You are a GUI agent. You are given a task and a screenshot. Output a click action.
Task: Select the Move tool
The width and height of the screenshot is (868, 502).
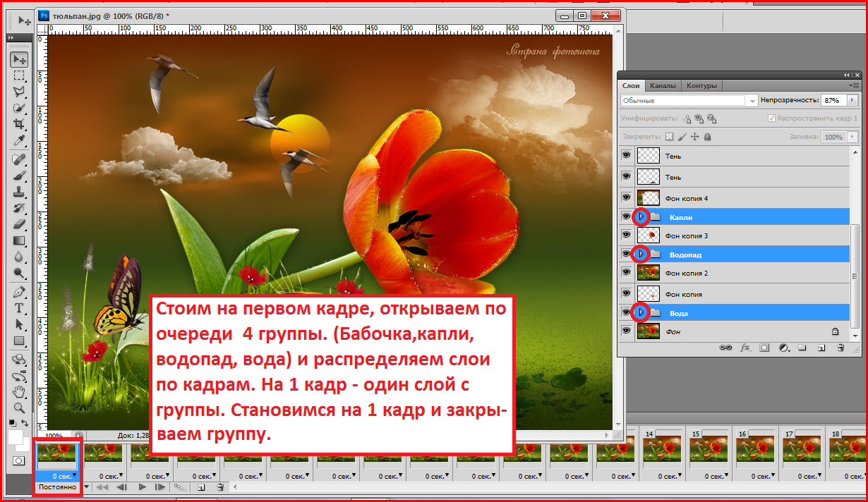[x=19, y=60]
